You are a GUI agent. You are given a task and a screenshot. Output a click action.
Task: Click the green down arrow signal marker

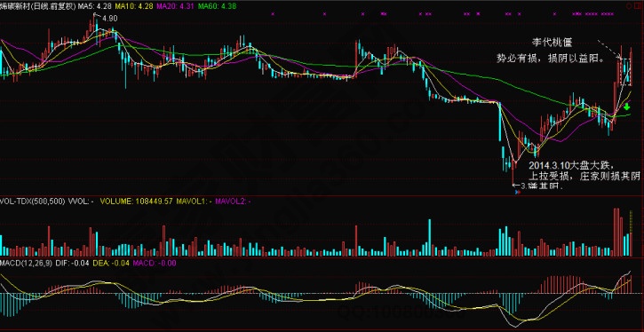(x=626, y=107)
